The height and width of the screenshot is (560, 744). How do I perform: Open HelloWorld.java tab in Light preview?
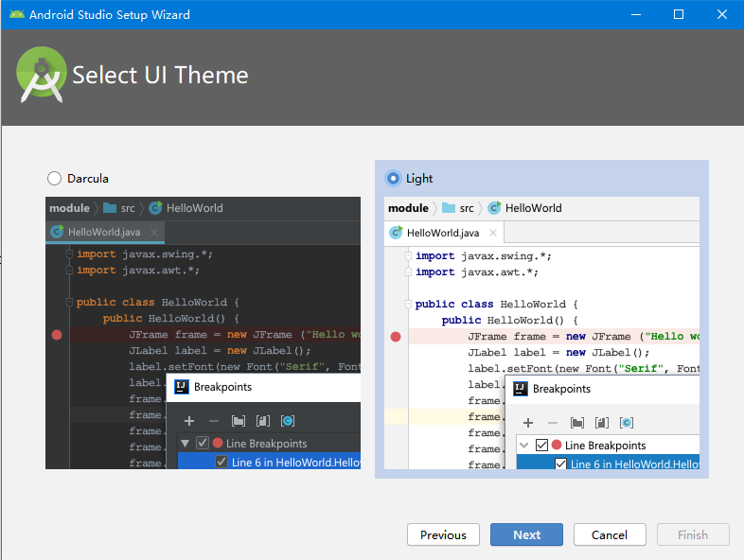443,233
